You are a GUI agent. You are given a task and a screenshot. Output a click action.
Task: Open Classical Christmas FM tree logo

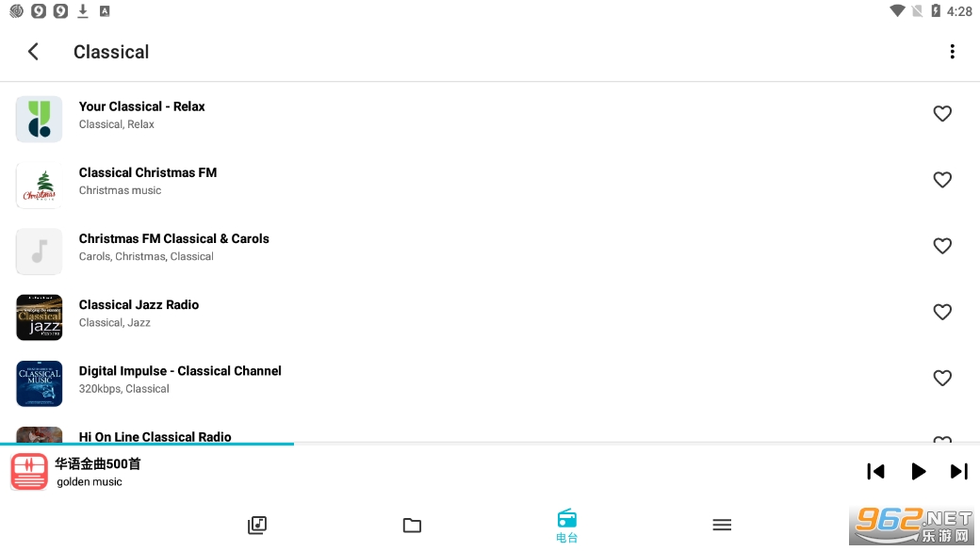pos(40,186)
